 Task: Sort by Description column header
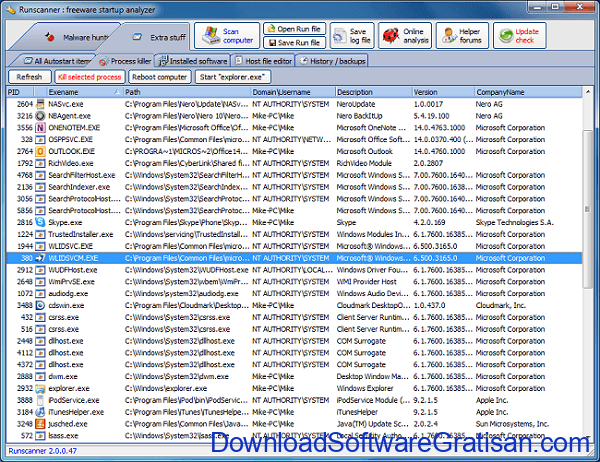373,92
